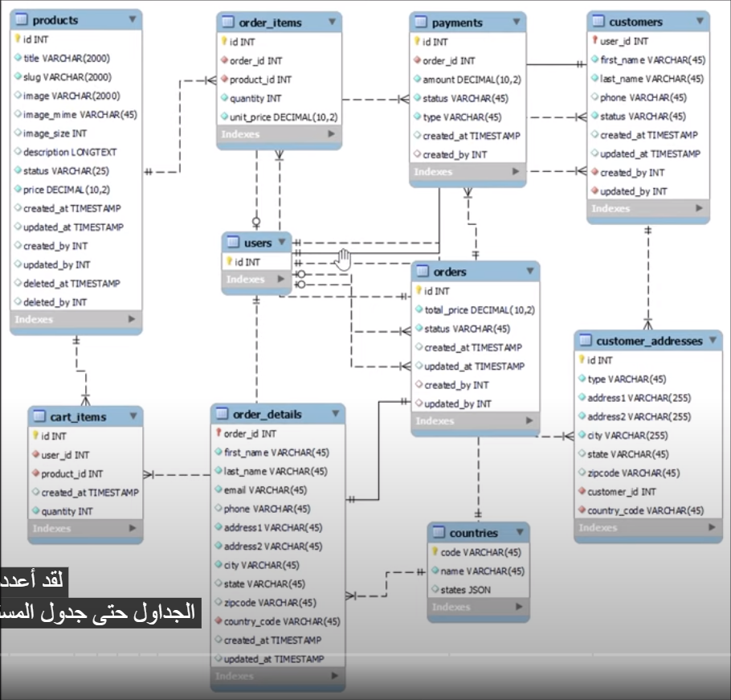This screenshot has width=731, height=700.
Task: Expand Indexes arrow in the customers table
Action: point(699,209)
